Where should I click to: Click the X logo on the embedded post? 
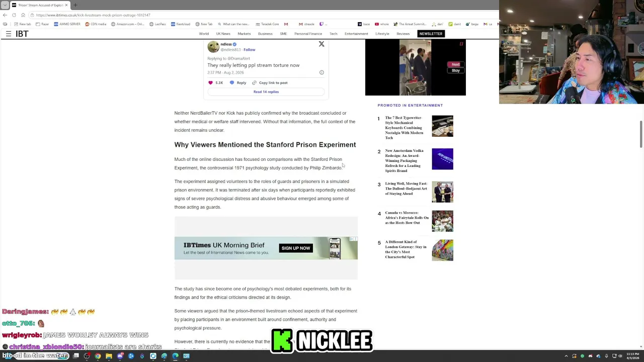pos(321,44)
